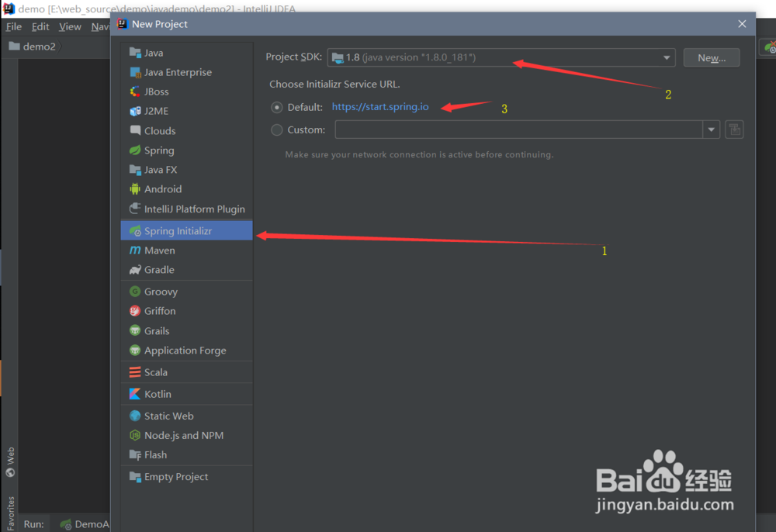The height and width of the screenshot is (532, 776).
Task: Open the View menu
Action: tap(70, 26)
